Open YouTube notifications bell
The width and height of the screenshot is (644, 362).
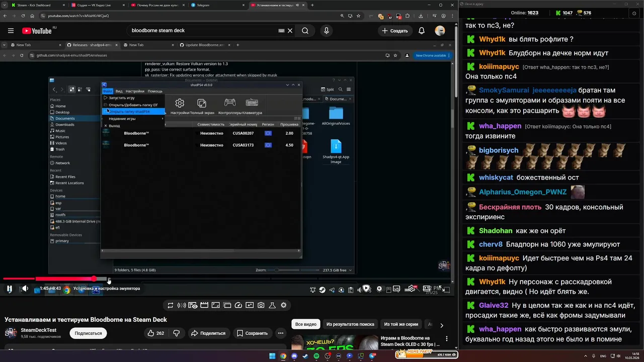tap(422, 31)
